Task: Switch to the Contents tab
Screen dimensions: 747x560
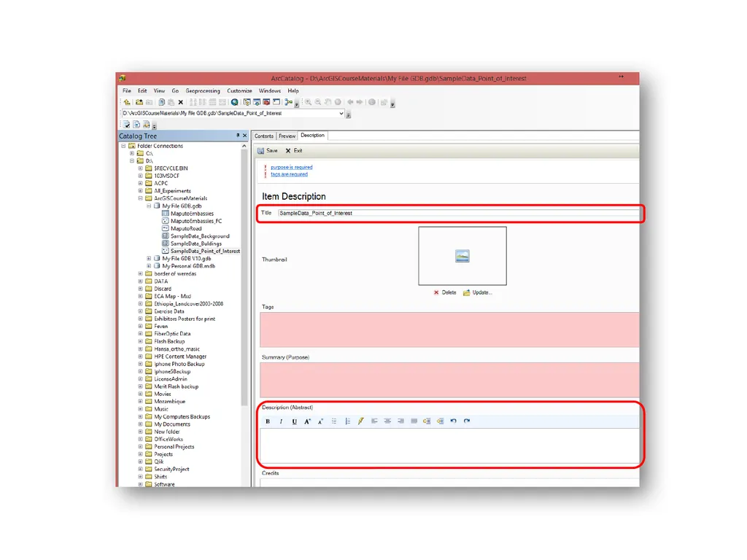Action: coord(264,136)
